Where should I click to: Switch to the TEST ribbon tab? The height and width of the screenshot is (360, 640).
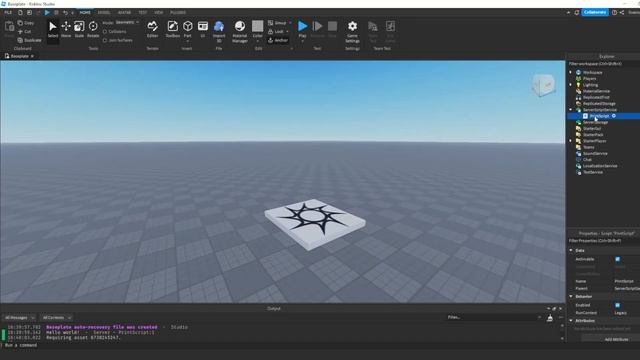(x=142, y=13)
